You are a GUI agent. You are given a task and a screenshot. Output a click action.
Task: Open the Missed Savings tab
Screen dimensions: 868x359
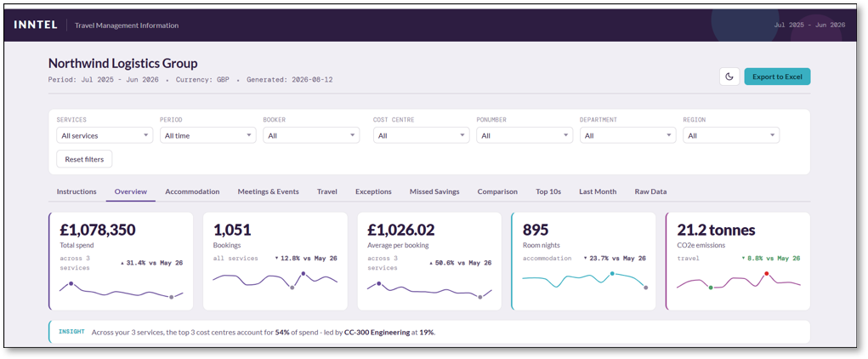click(434, 191)
